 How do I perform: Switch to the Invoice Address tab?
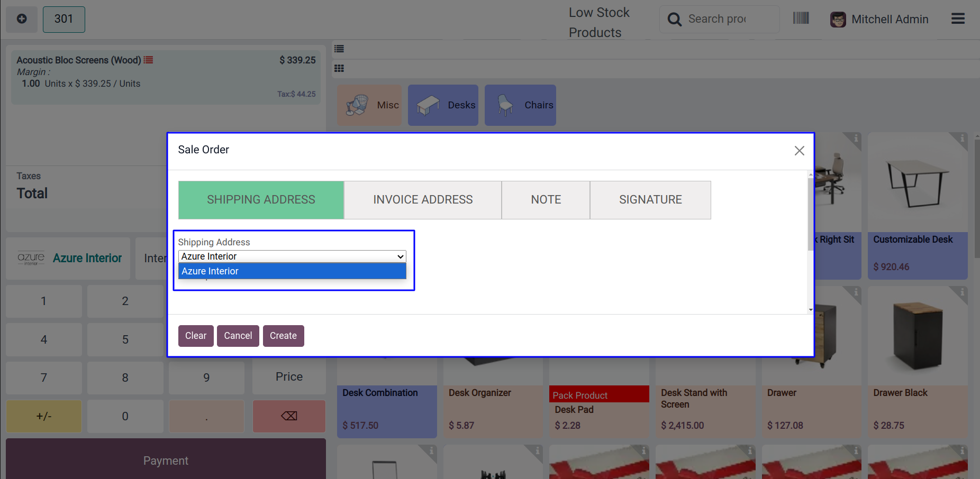tap(423, 200)
